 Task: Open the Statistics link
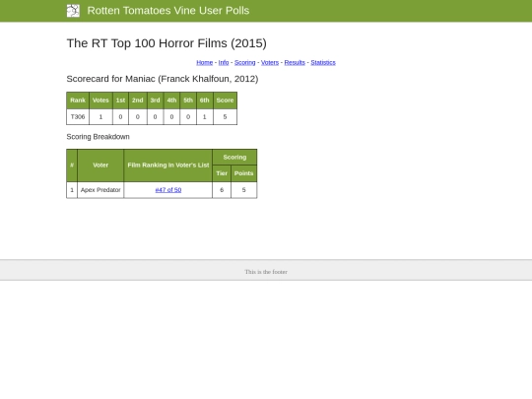click(x=323, y=62)
